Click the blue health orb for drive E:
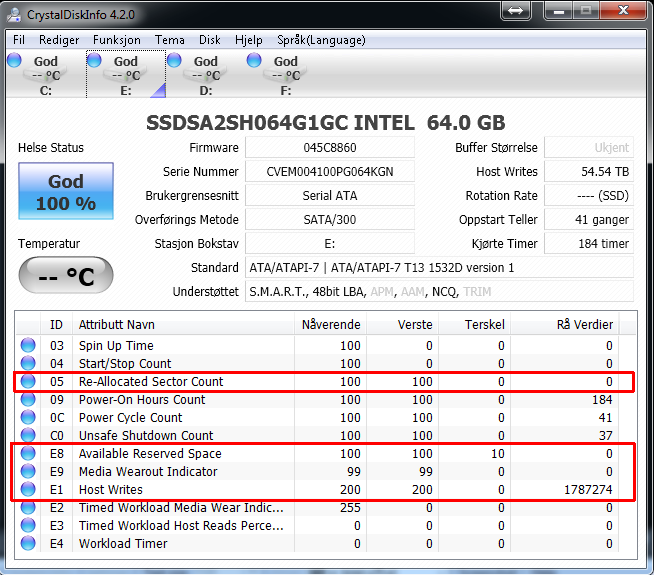The width and height of the screenshot is (654, 575). click(x=94, y=60)
